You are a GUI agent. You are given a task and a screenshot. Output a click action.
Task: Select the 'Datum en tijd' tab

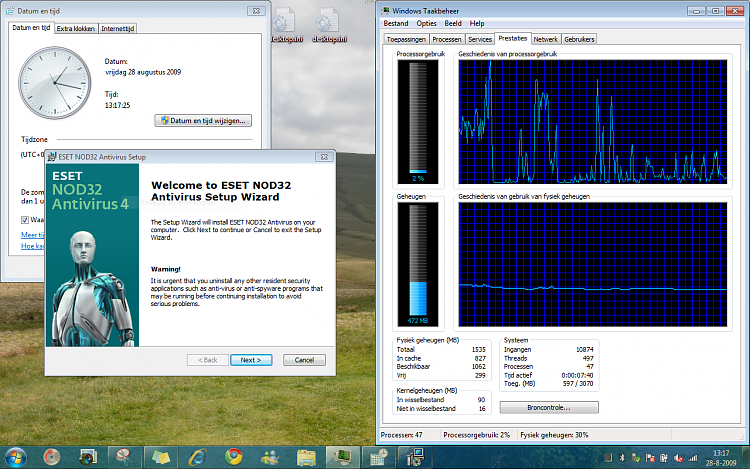pyautogui.click(x=31, y=28)
